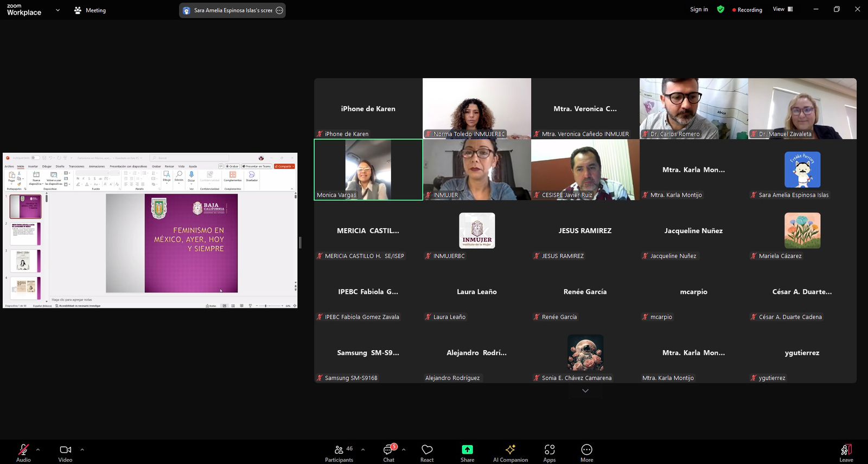Open the Chat panel
Screen dimensions: 868x464
click(388, 452)
